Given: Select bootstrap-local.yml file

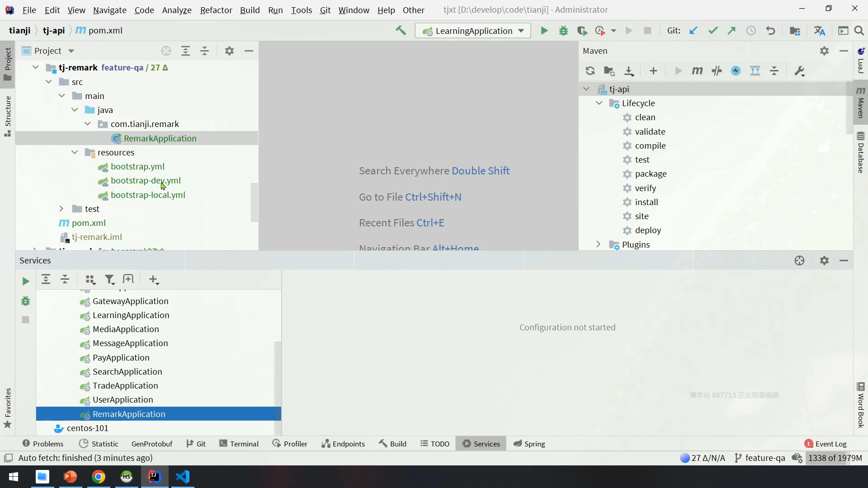Looking at the screenshot, I should [148, 195].
